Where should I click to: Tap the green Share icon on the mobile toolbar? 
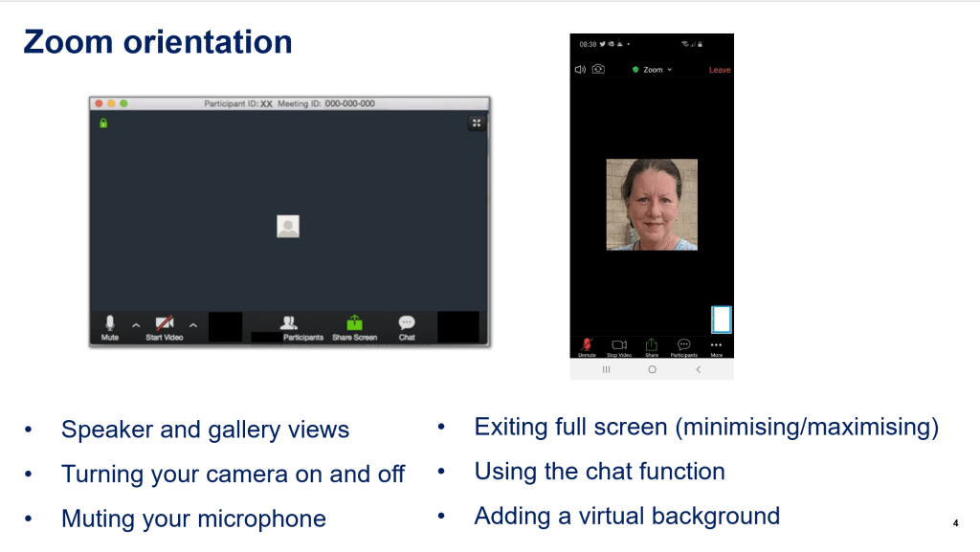click(x=651, y=344)
